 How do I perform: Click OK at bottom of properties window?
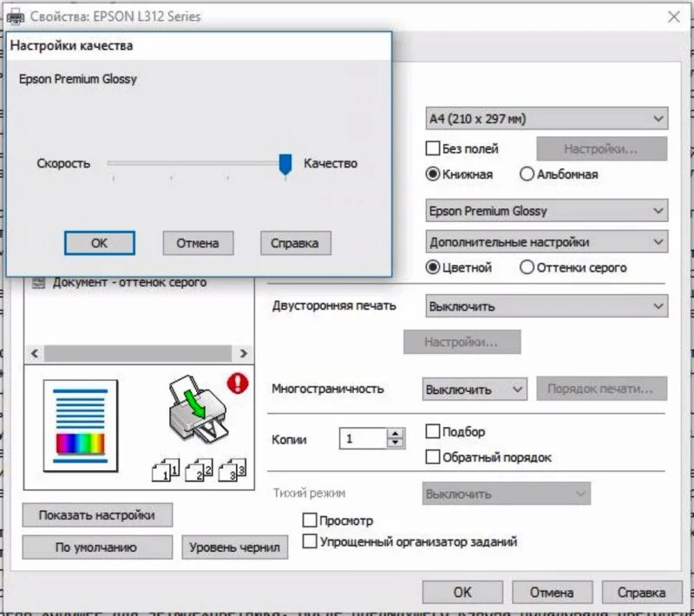[462, 592]
